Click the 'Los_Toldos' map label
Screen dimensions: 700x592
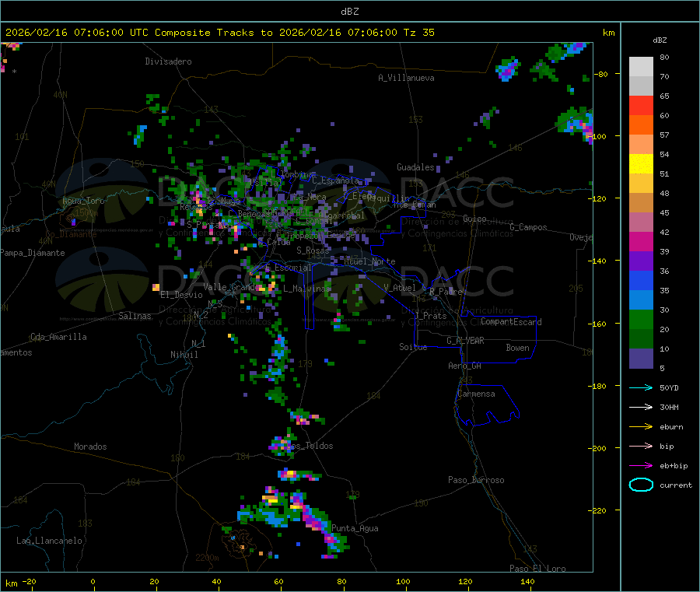(310, 446)
